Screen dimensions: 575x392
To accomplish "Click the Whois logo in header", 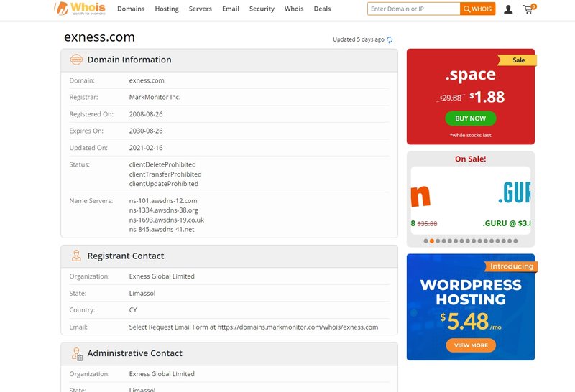I will tap(80, 9).
